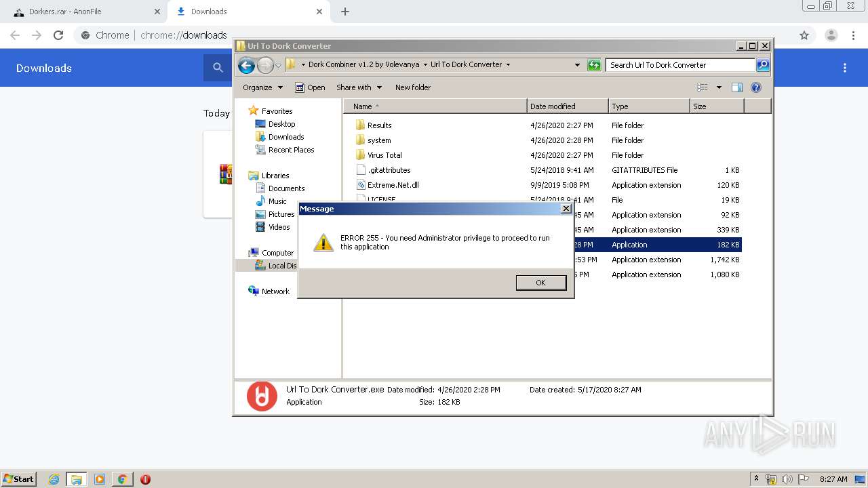Image resolution: width=868 pixels, height=488 pixels.
Task: Focus the Search Url To Dork Converter field
Action: (x=680, y=65)
